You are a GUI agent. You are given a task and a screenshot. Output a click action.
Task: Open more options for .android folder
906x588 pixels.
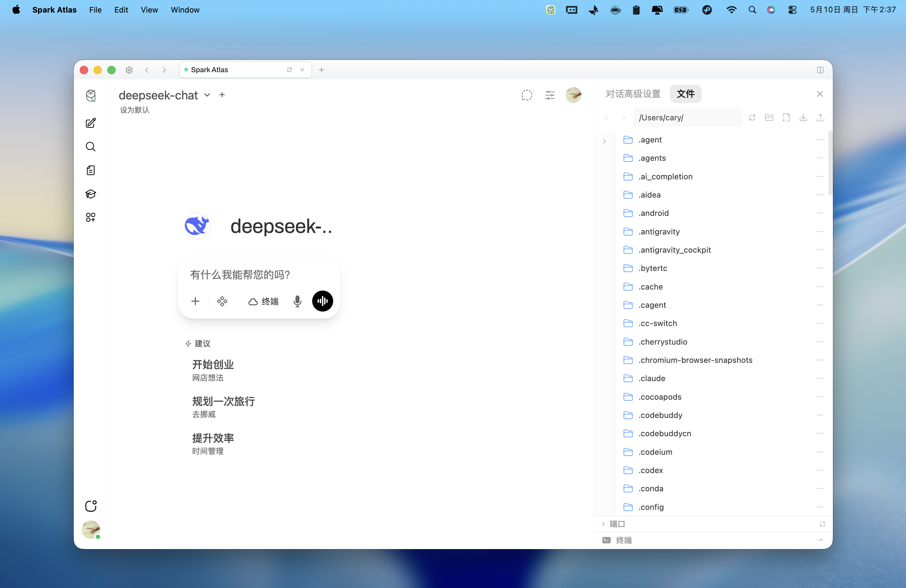[820, 213]
